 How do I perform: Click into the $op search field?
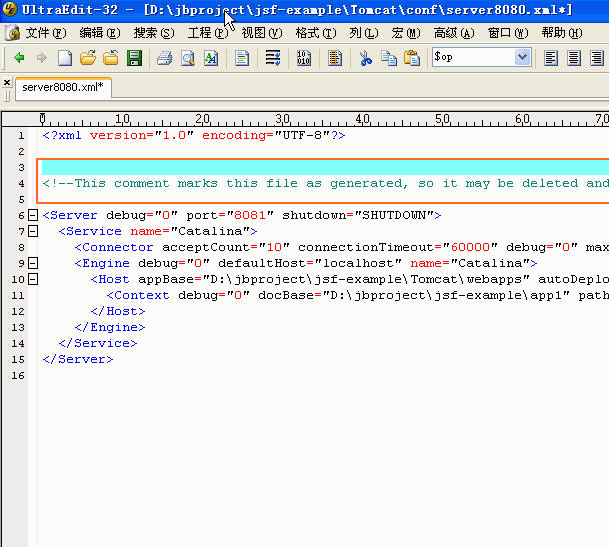point(474,57)
